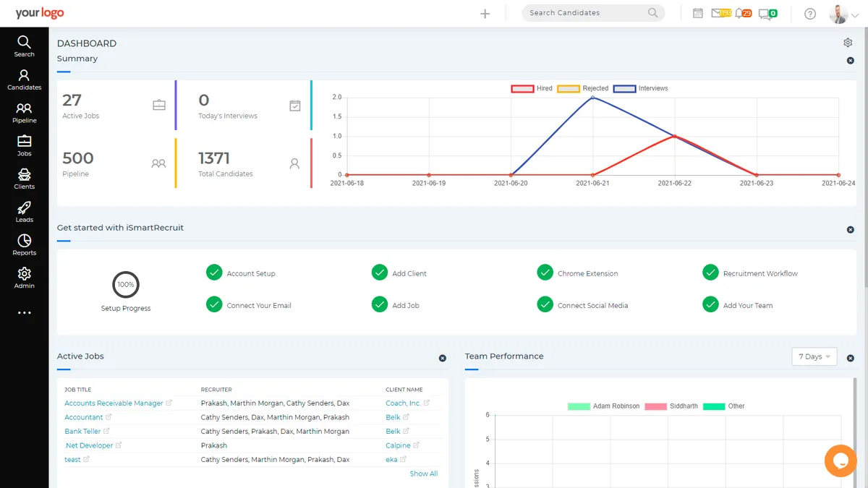Click the 500 Pipeline summary card
The width and height of the screenshot is (868, 488).
click(x=116, y=163)
